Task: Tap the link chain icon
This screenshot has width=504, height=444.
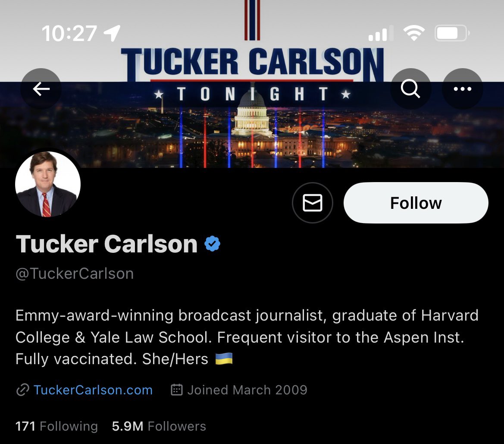Action: click(22, 390)
